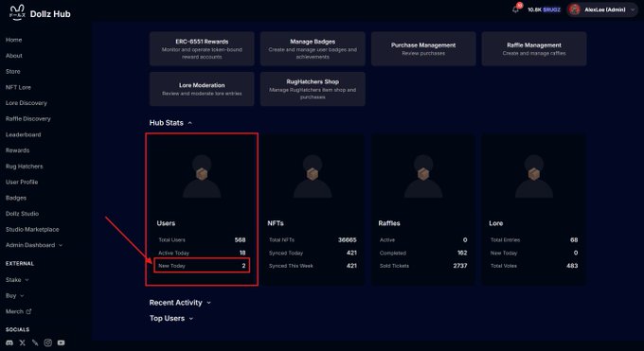Viewport: 644px width, 351px height.
Task: Click the Total Users value 568
Action: click(240, 239)
